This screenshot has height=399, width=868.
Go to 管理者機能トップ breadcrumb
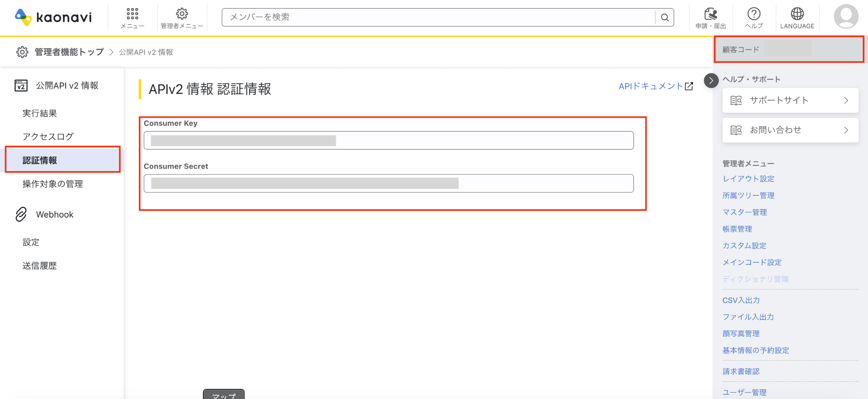click(x=69, y=52)
